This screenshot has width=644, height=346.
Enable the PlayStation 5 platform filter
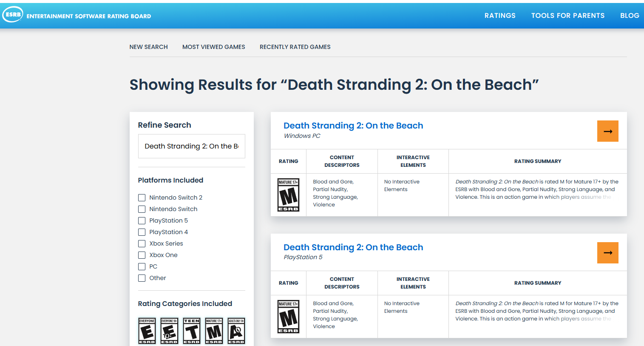point(142,220)
